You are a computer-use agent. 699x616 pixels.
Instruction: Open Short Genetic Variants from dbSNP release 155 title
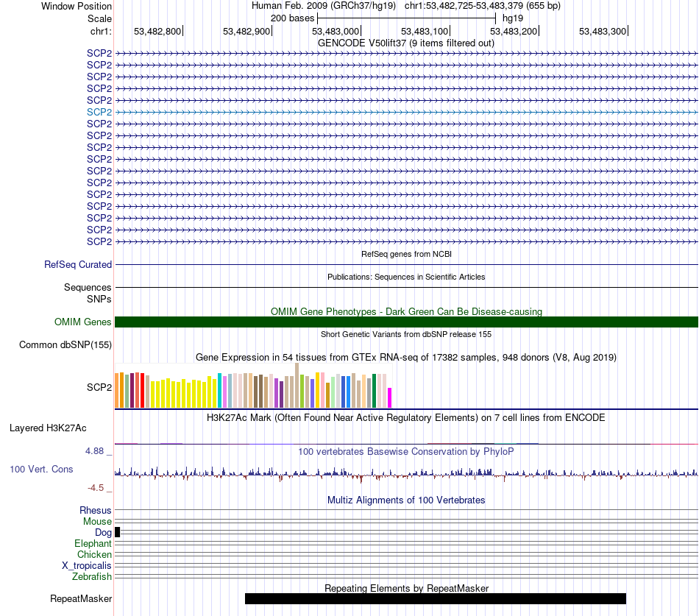(406, 334)
